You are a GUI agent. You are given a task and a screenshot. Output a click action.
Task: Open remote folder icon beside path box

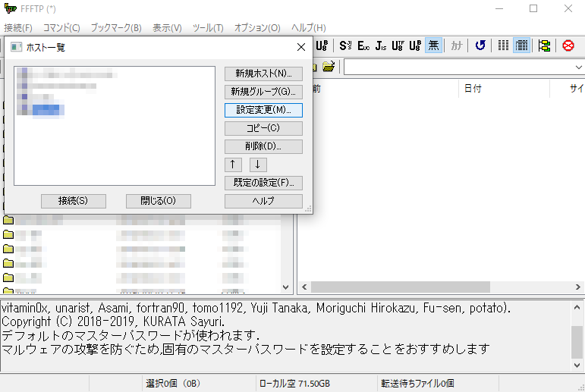pyautogui.click(x=329, y=67)
